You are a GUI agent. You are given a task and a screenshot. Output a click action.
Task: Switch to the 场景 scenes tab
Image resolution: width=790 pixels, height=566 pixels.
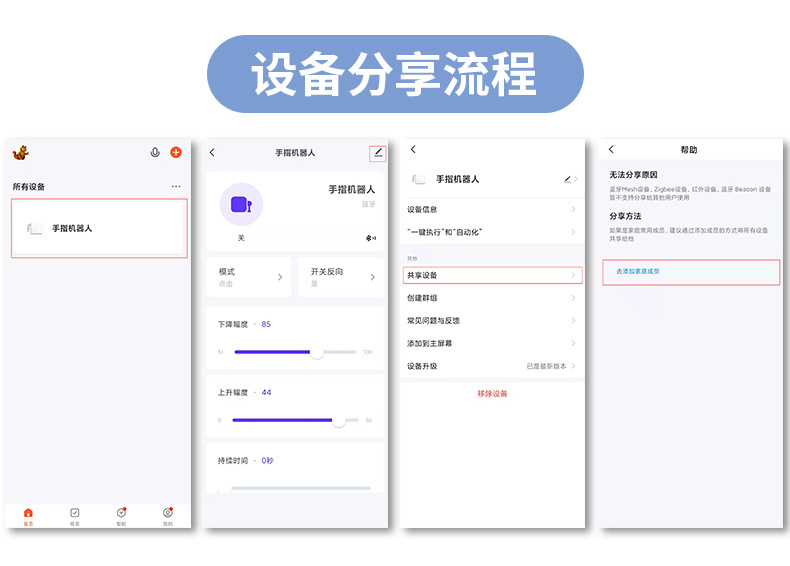pos(75,517)
